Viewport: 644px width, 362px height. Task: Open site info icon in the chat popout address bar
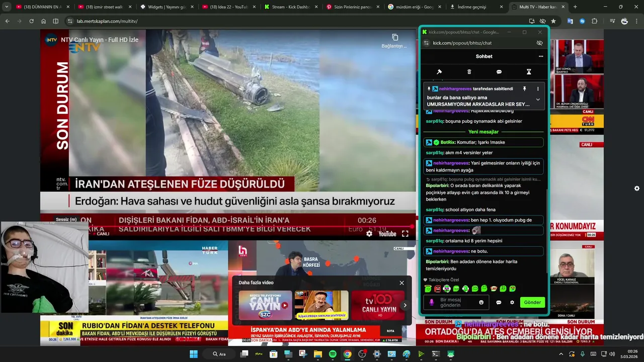[x=426, y=43]
